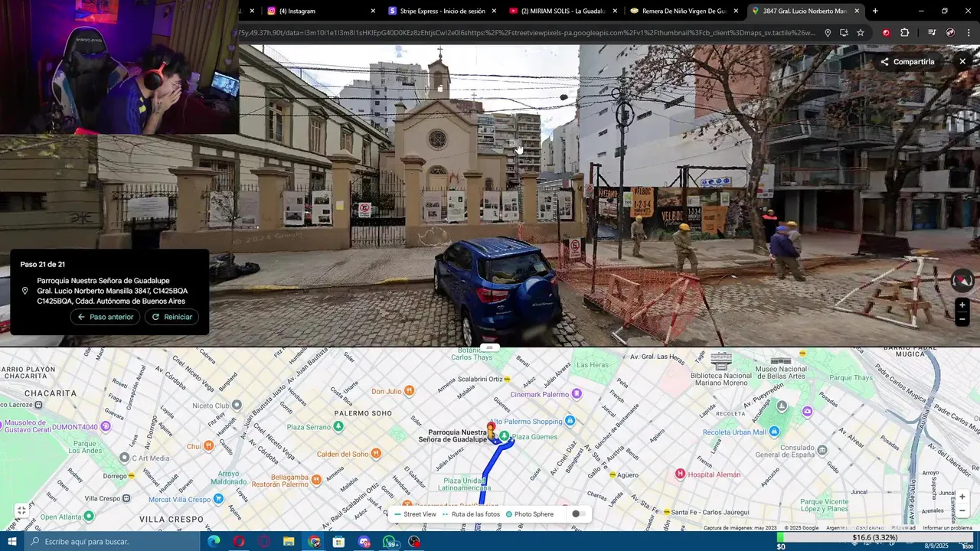
Task: Click the C Art Media map pin
Action: [x=124, y=458]
